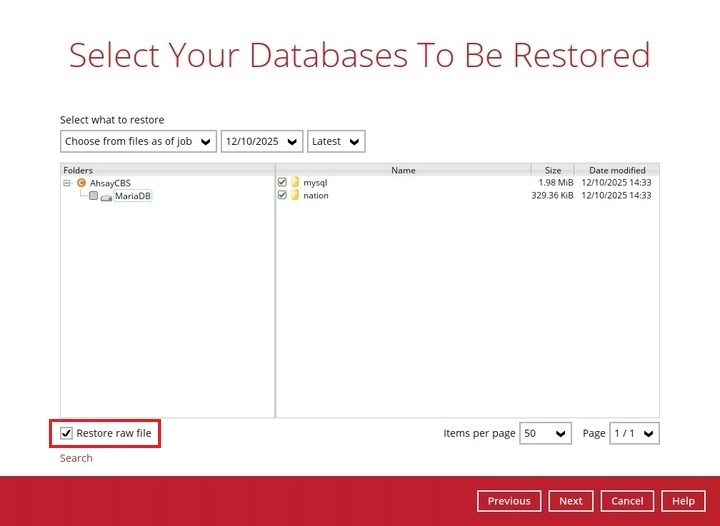Change items per page from 50
This screenshot has width=720, height=526.
click(546, 433)
